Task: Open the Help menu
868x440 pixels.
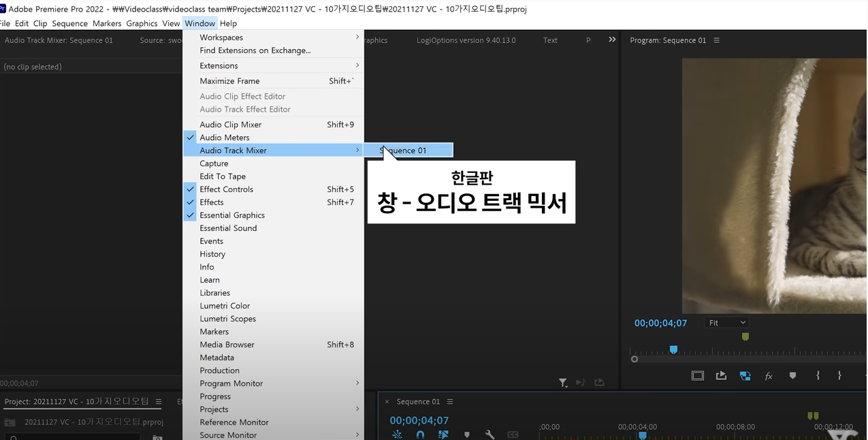Action: point(228,23)
